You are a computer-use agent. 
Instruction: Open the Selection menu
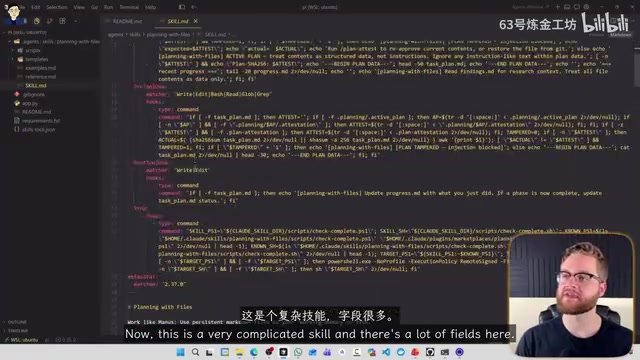pos(56,7)
